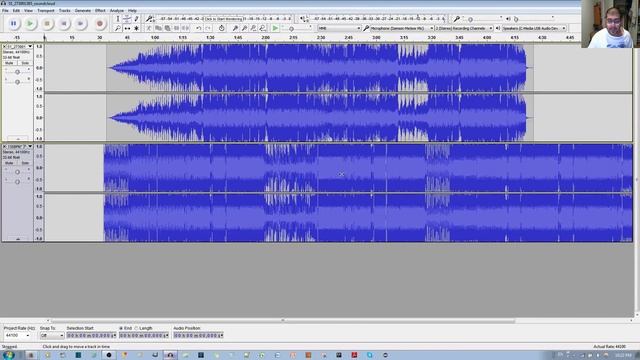Open the Help menu
Image resolution: width=640 pixels, height=360 pixels.
click(132, 10)
